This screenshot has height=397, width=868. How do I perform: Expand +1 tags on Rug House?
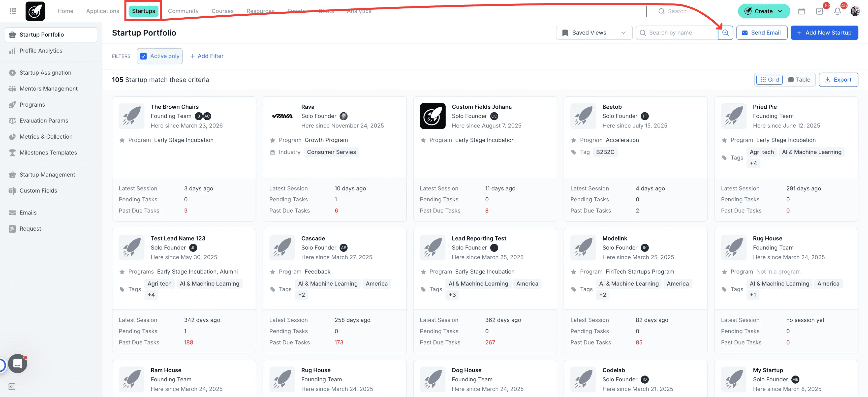tap(753, 295)
